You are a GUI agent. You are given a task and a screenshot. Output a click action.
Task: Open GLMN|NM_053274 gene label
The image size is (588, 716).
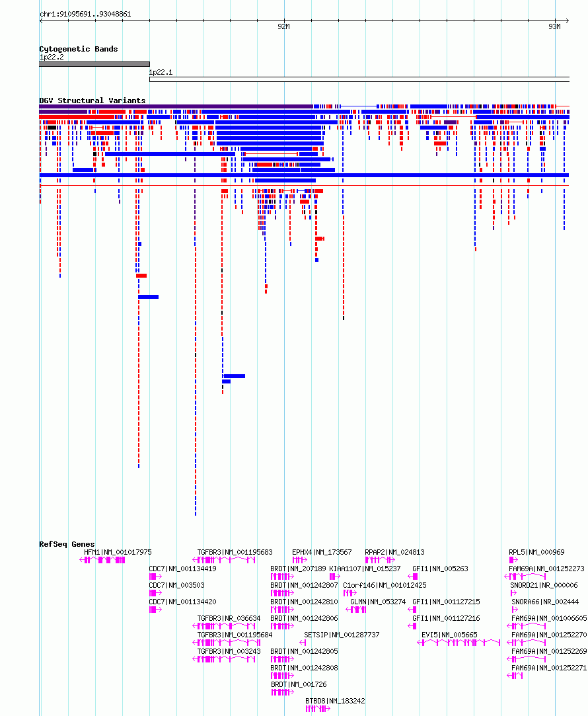(x=378, y=602)
